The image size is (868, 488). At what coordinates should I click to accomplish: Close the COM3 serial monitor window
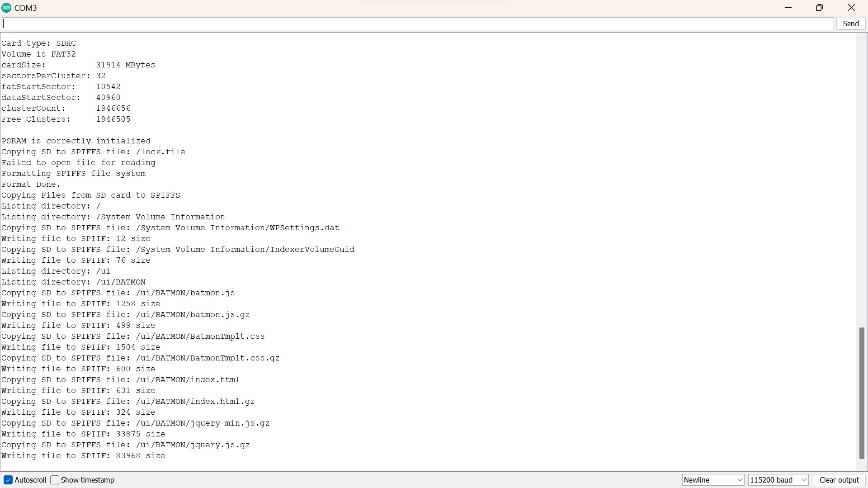tap(852, 8)
